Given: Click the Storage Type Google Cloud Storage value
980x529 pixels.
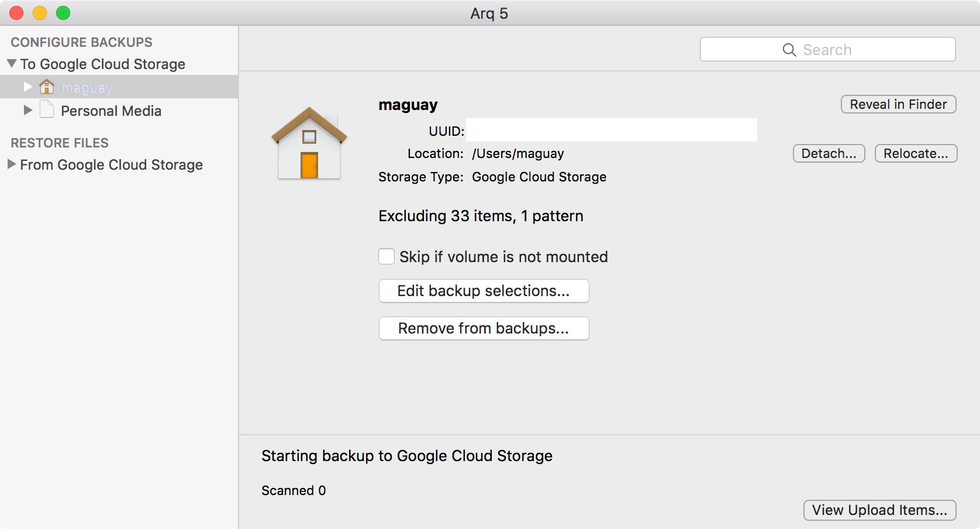Looking at the screenshot, I should 539,177.
